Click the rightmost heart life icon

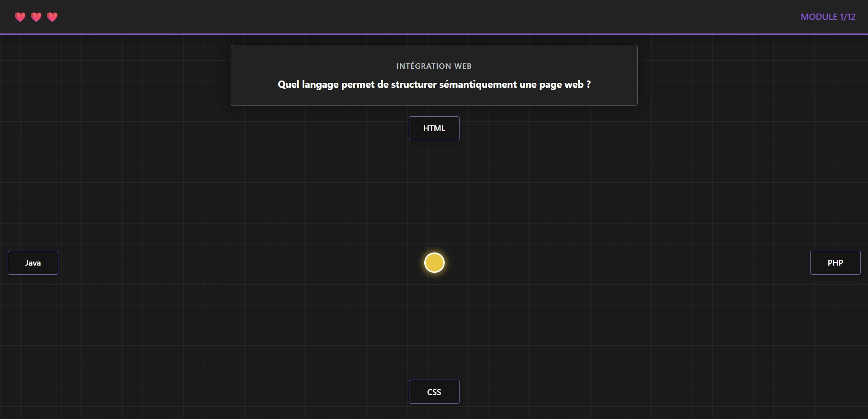[52, 17]
